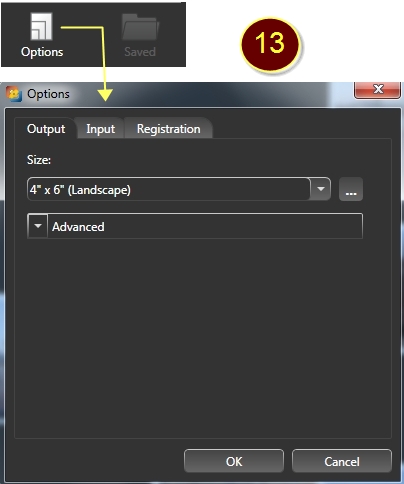
Task: Open the Size dropdown arrow
Action: [320, 189]
